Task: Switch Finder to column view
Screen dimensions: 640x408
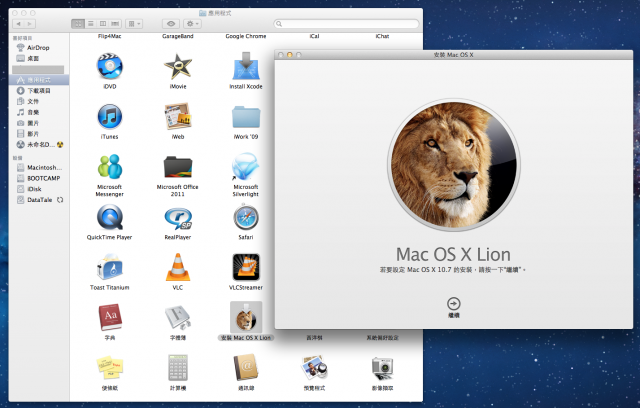Action: pyautogui.click(x=103, y=24)
